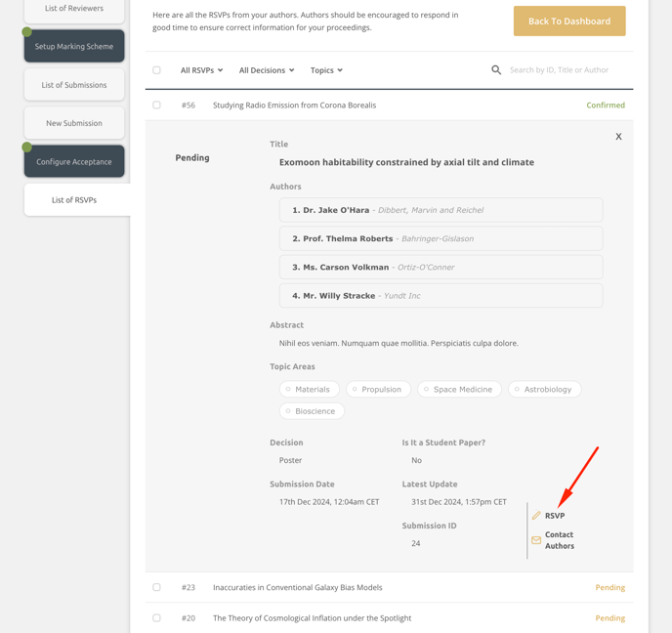
Task: Close the expanded submission details panel
Action: pos(618,137)
